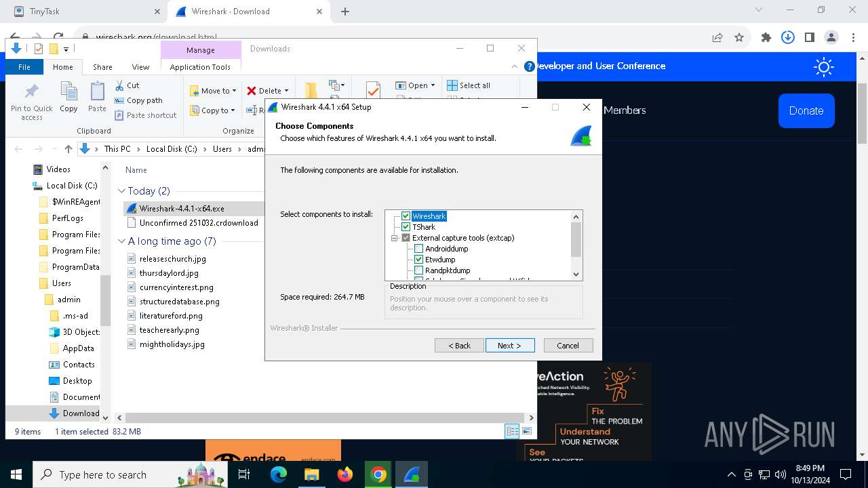
Task: Expand the Open dropdown in ribbon
Action: pyautogui.click(x=433, y=85)
